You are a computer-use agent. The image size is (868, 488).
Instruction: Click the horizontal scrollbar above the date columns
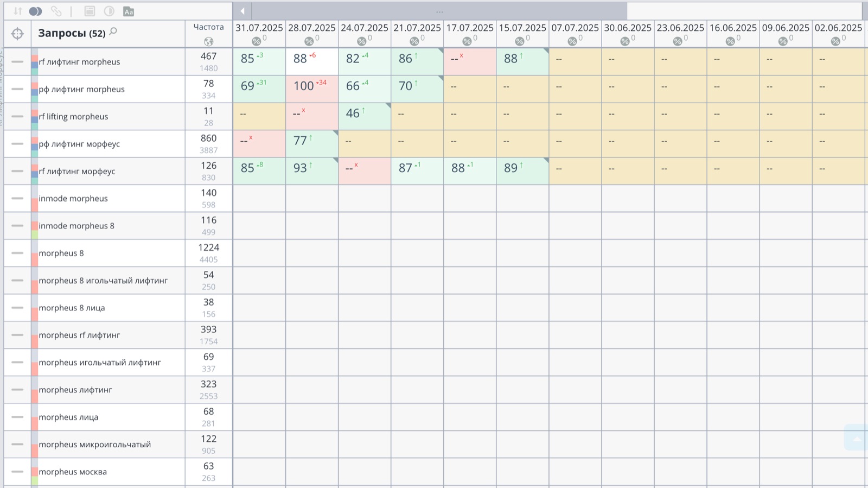439,11
